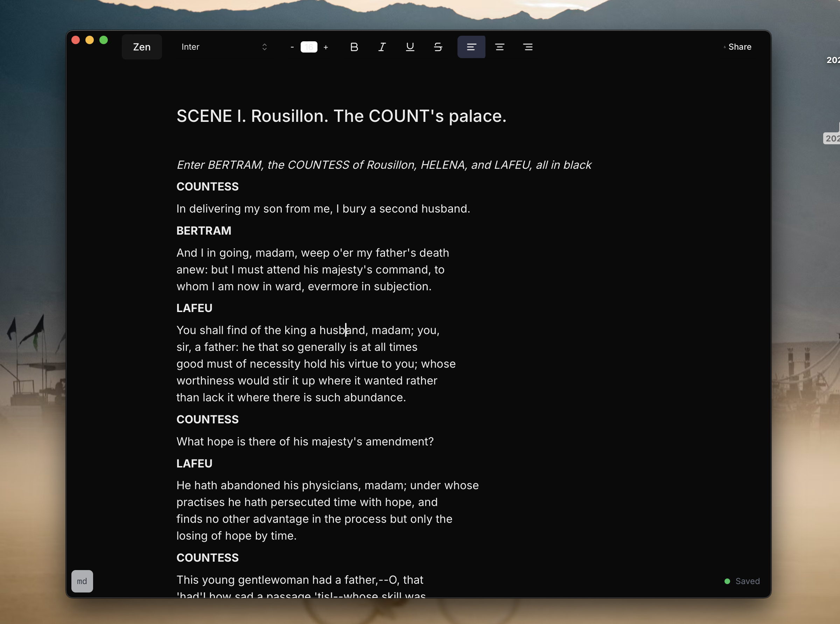The image size is (840, 624).
Task: Click line "In delivering my son from me"
Action: point(323,208)
